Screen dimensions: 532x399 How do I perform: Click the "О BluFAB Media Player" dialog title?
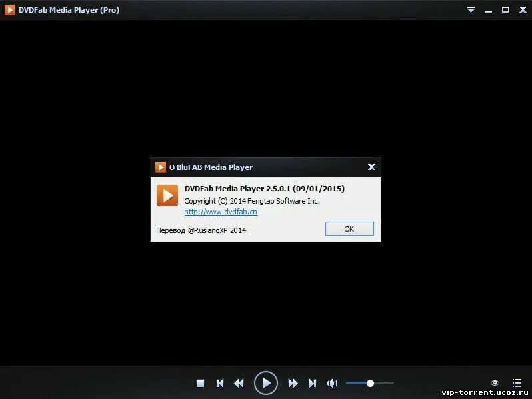211,167
